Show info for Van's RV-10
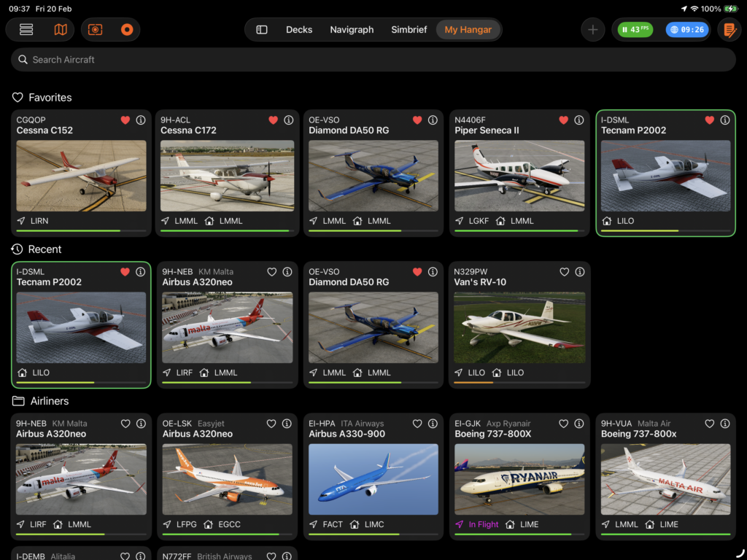Image resolution: width=747 pixels, height=560 pixels. [x=579, y=272]
